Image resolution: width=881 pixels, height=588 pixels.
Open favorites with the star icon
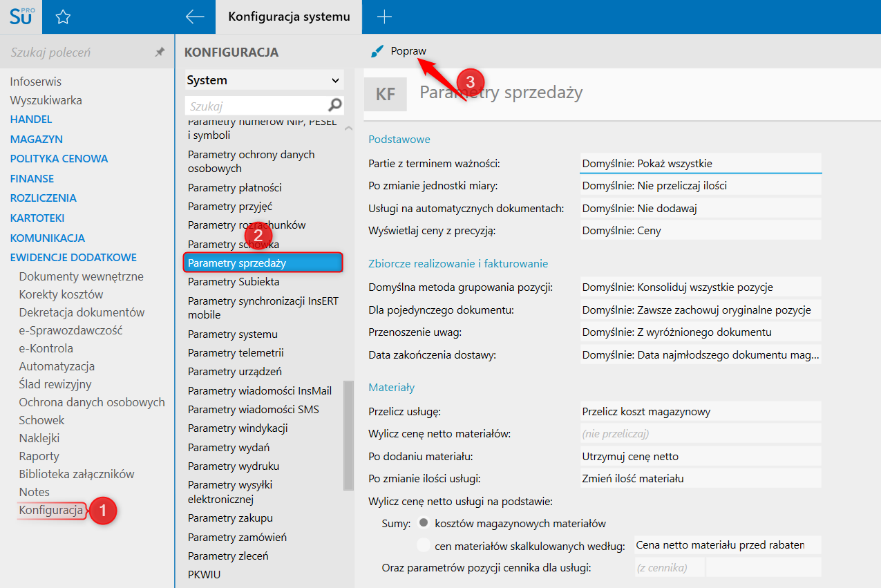pos(63,17)
